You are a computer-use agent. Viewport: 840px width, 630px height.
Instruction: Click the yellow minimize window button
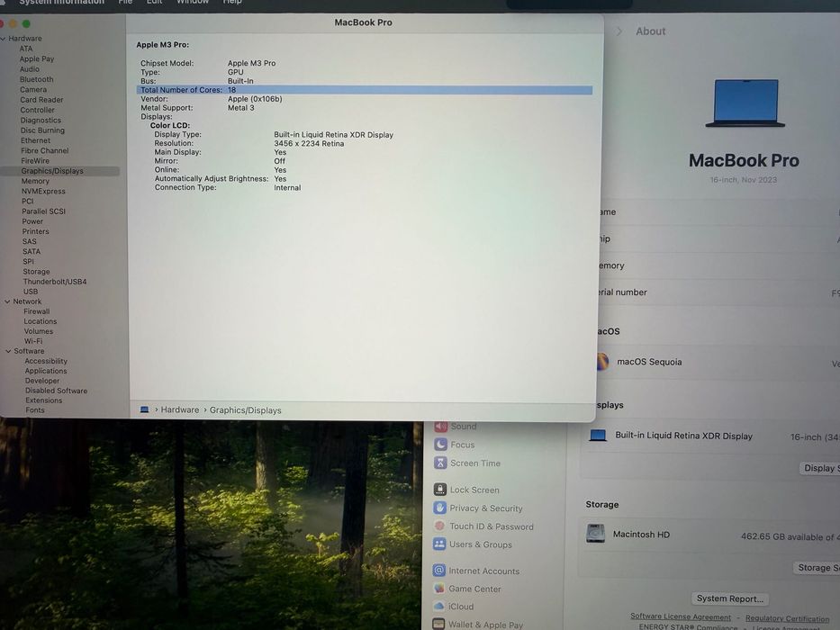point(13,23)
